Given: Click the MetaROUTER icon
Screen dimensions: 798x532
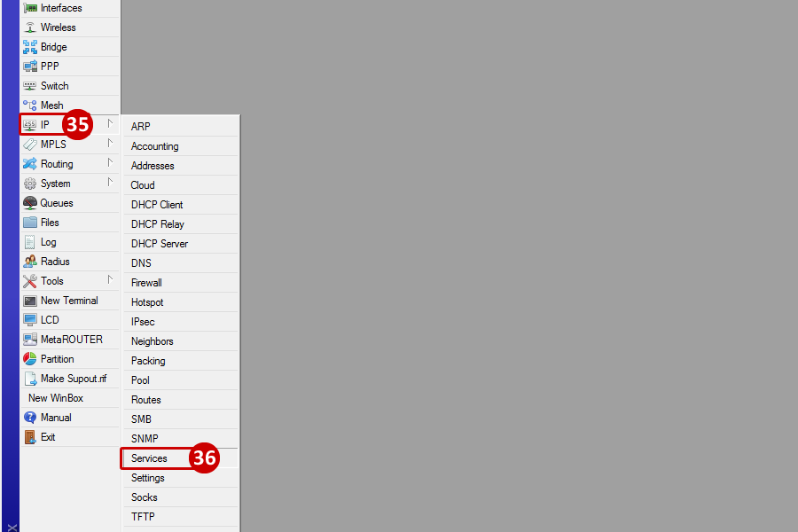Looking at the screenshot, I should tap(30, 340).
